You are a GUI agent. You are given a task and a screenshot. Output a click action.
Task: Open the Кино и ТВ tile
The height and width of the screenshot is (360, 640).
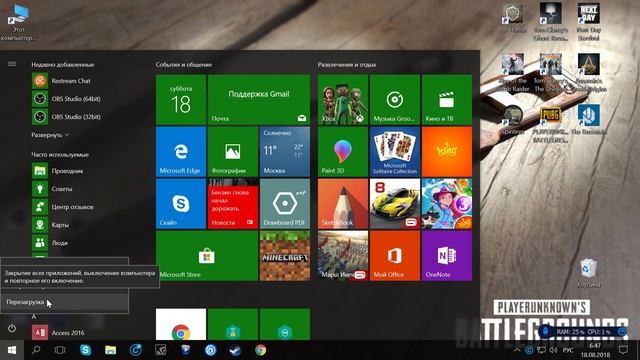(x=447, y=100)
